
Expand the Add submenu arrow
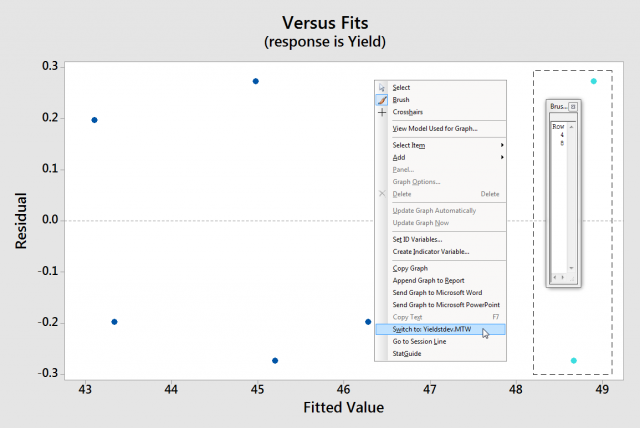[x=502, y=157]
